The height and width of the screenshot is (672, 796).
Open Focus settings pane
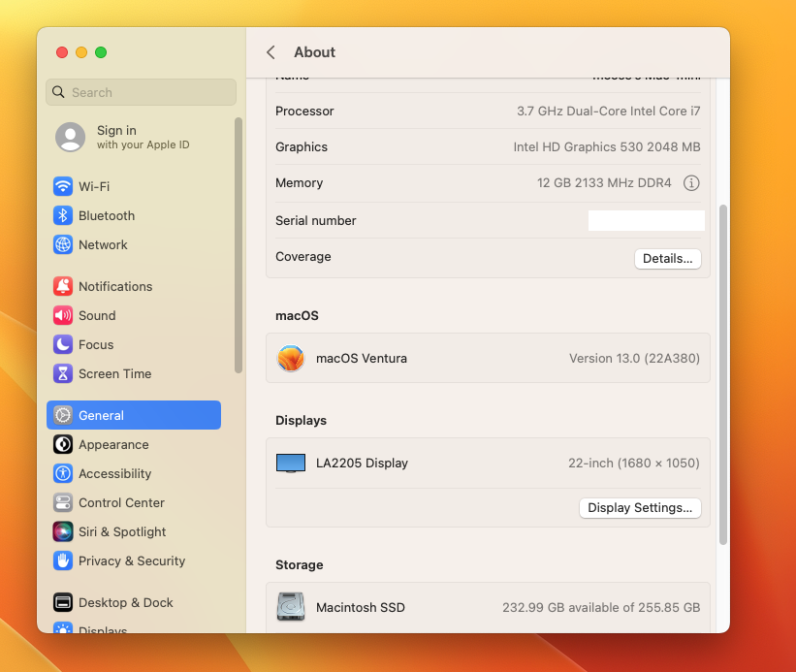click(x=134, y=344)
